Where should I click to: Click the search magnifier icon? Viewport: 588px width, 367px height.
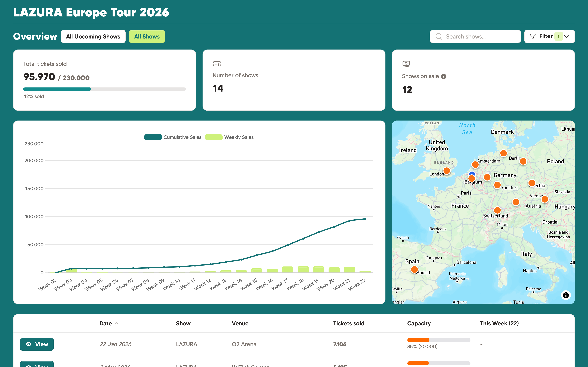(439, 36)
